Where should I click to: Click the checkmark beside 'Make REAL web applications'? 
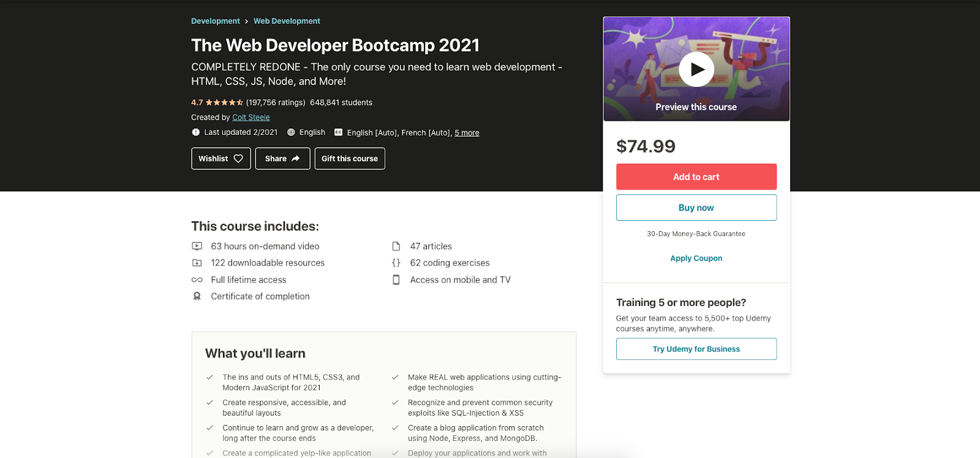(395, 377)
